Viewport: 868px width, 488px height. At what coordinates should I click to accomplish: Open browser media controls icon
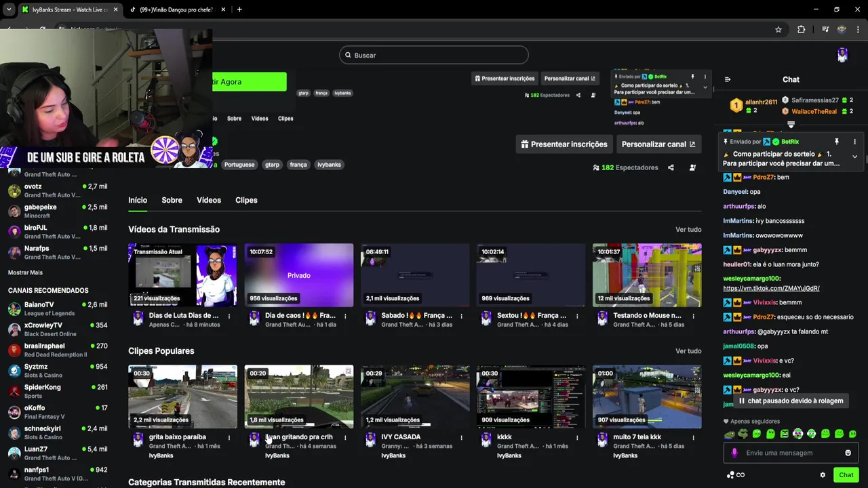coord(825,29)
